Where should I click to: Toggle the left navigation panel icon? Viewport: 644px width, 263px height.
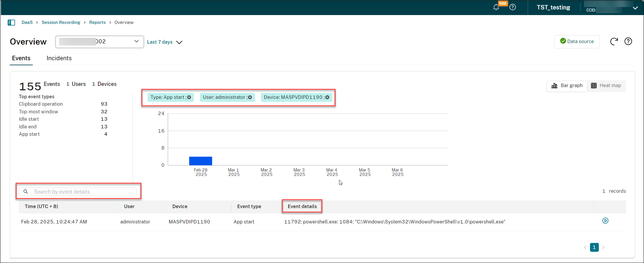click(11, 22)
